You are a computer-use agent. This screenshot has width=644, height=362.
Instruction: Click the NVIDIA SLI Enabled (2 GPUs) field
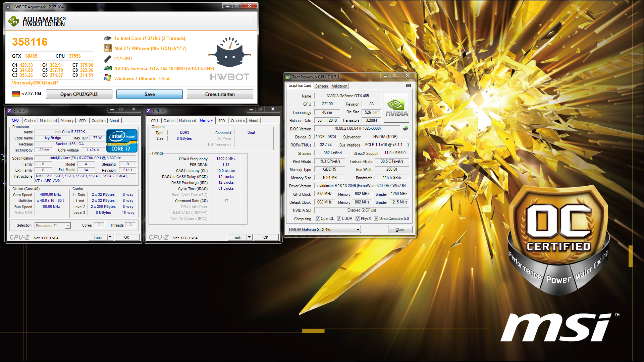[362, 210]
